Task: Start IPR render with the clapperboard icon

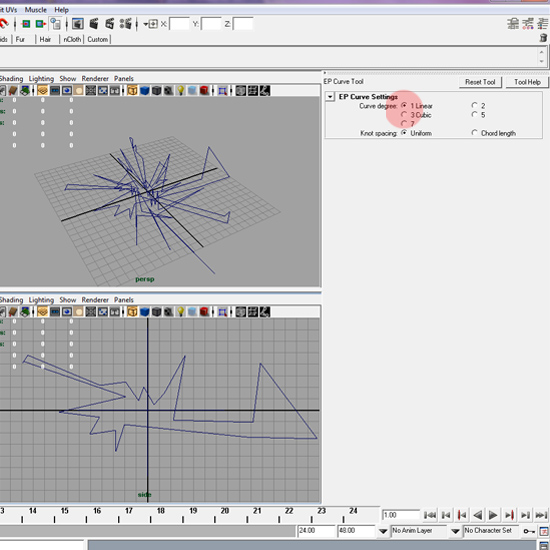Action: (x=109, y=24)
